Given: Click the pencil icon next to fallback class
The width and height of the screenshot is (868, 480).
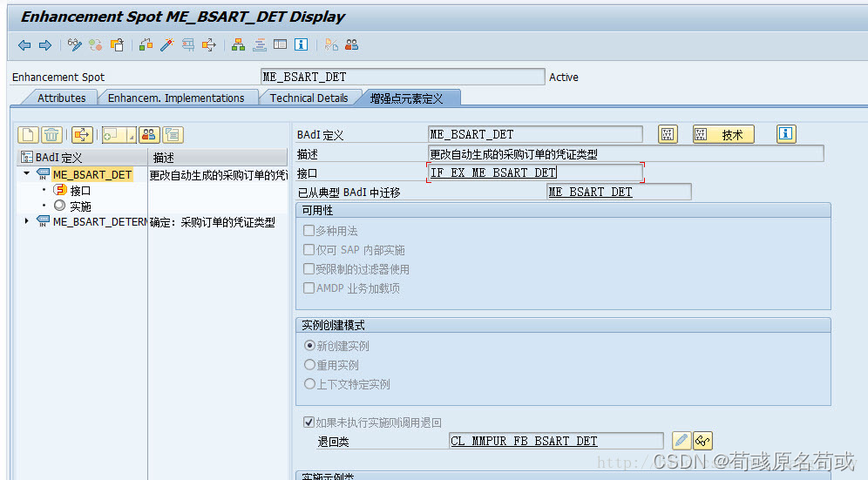Looking at the screenshot, I should [681, 441].
